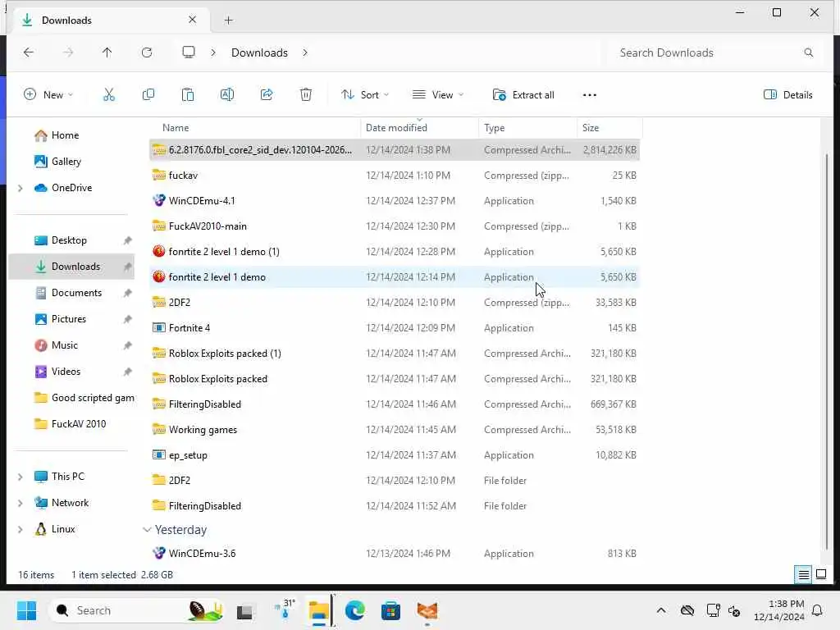Open the Sort dropdown menu
This screenshot has width=840, height=630.
pos(365,95)
